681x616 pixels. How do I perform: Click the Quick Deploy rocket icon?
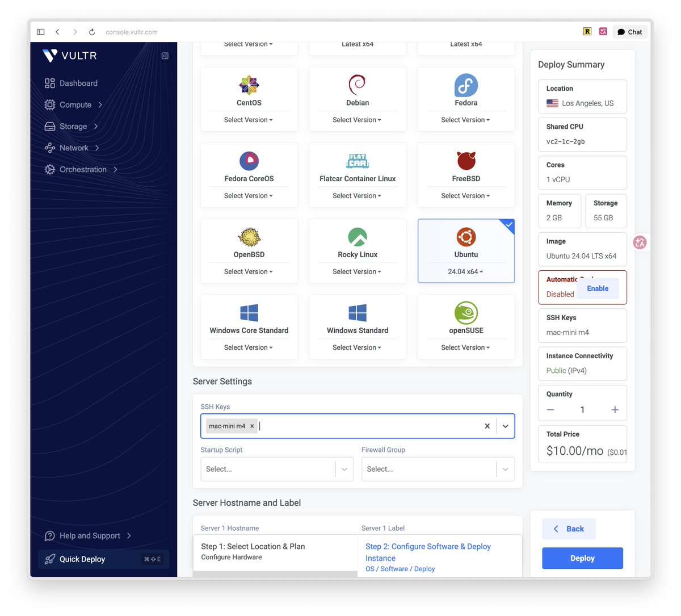[x=50, y=559]
